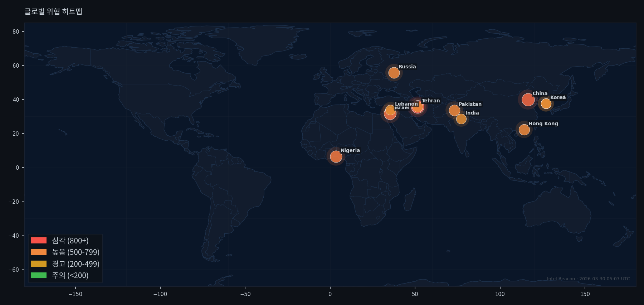This screenshot has height=305, width=644.
Task: Click the '−150' longitude axis tick label
Action: click(x=75, y=294)
